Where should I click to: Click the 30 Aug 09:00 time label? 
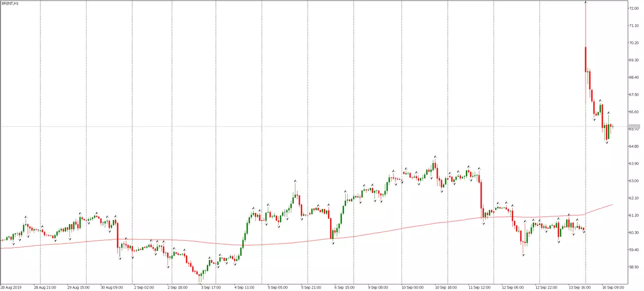(111, 287)
